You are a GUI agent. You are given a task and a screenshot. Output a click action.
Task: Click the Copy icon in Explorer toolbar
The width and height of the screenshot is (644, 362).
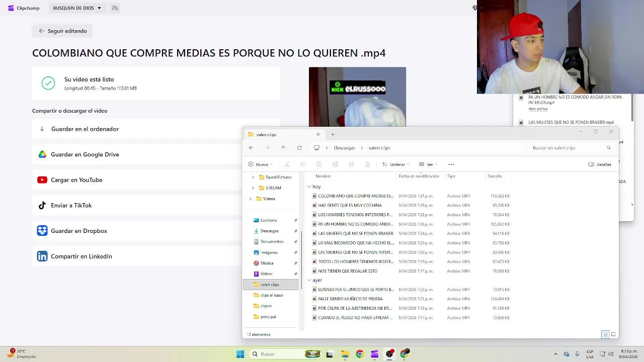coord(303,164)
